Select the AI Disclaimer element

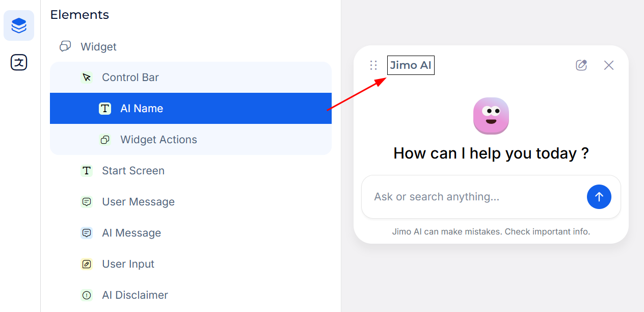point(135,295)
